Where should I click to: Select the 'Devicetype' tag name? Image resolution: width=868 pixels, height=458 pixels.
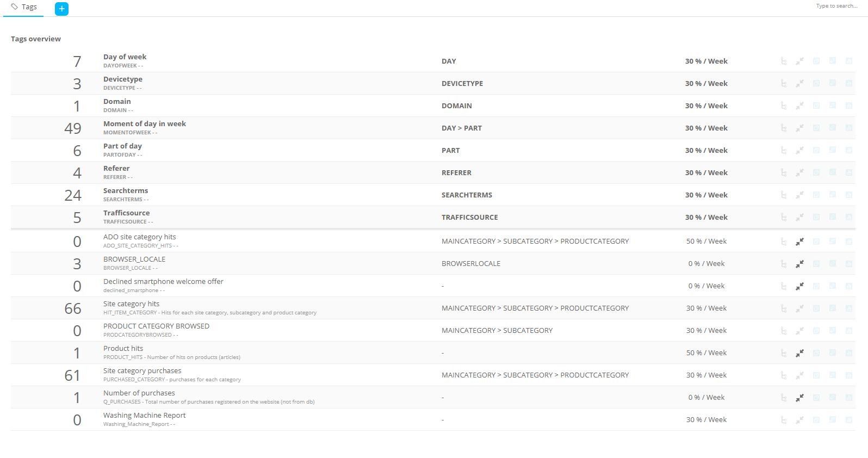point(123,79)
